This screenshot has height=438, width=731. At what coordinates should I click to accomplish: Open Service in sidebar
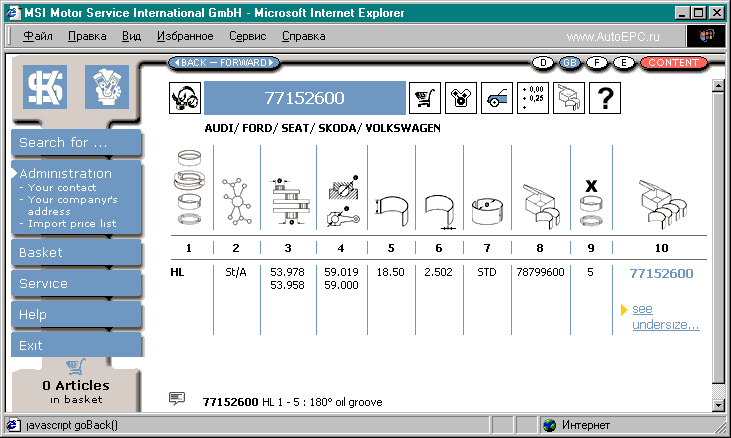click(x=76, y=283)
